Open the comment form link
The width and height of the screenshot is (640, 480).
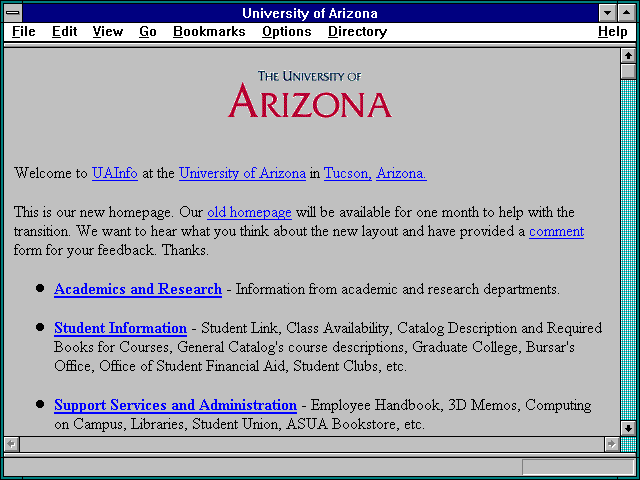(556, 231)
